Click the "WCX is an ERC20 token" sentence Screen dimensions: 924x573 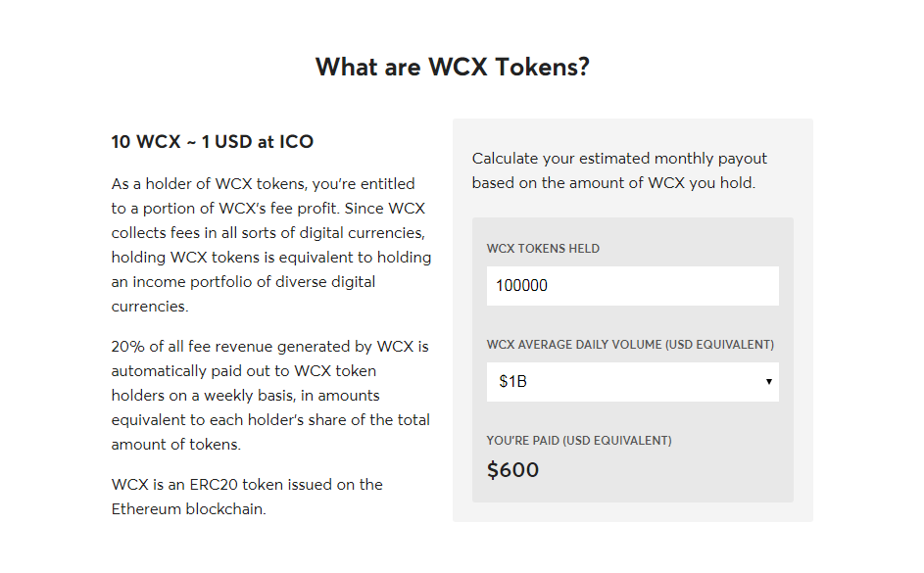tap(247, 497)
